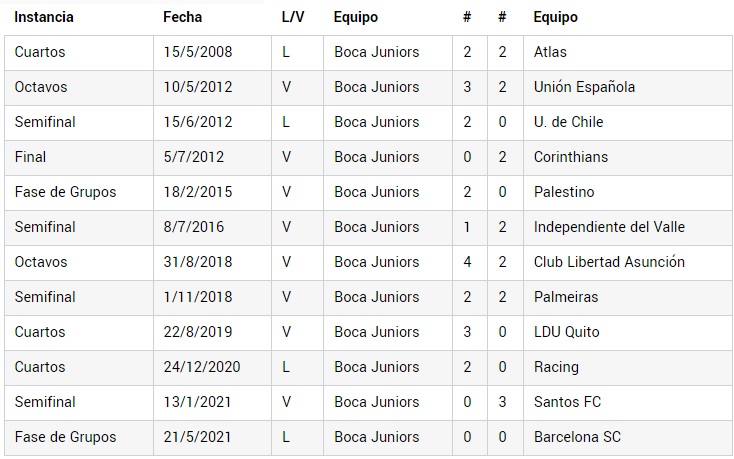Click the Corinthians team cell
Image resolution: width=734 pixels, height=459 pixels.
point(570,157)
